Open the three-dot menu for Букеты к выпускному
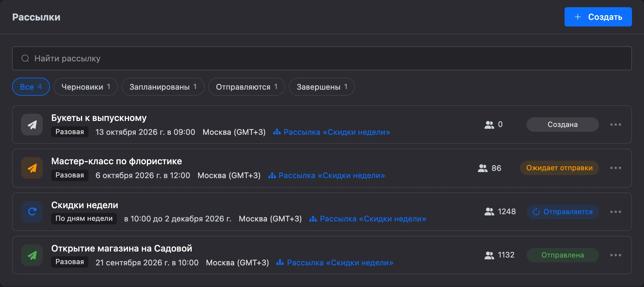The image size is (644, 287). tap(615, 125)
